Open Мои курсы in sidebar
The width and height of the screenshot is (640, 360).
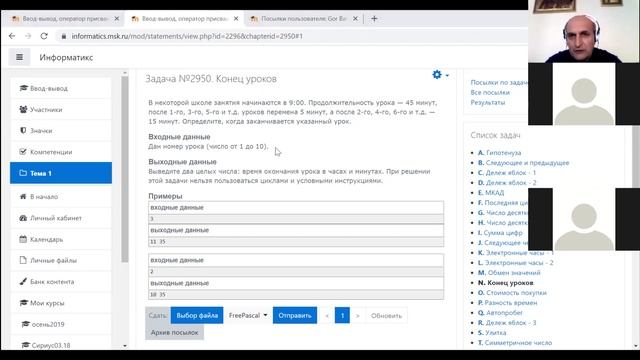(61, 303)
